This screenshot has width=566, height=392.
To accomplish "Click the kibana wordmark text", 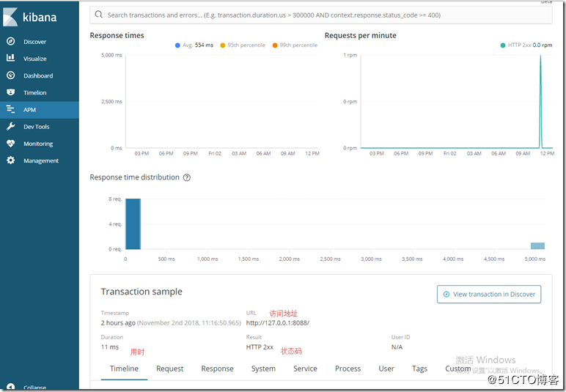I will (x=40, y=18).
